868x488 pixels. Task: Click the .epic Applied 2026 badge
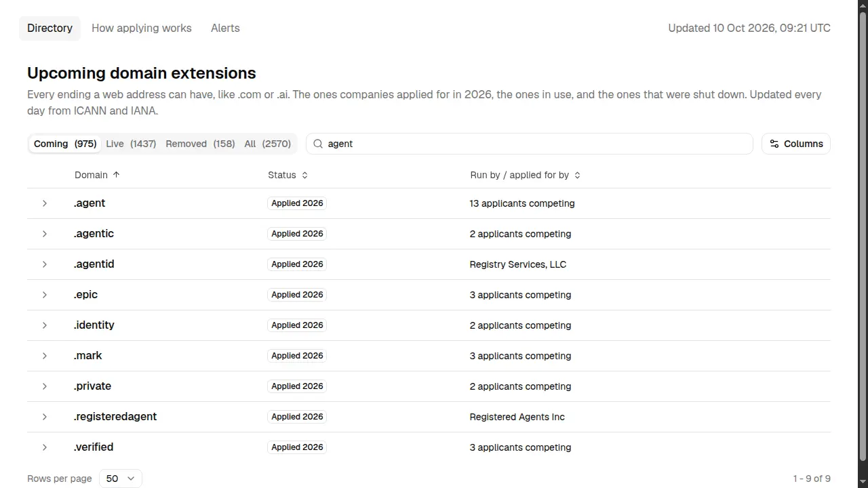coord(297,295)
